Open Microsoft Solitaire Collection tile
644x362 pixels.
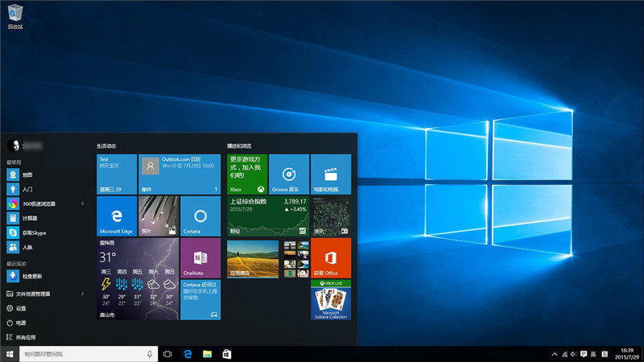click(331, 300)
